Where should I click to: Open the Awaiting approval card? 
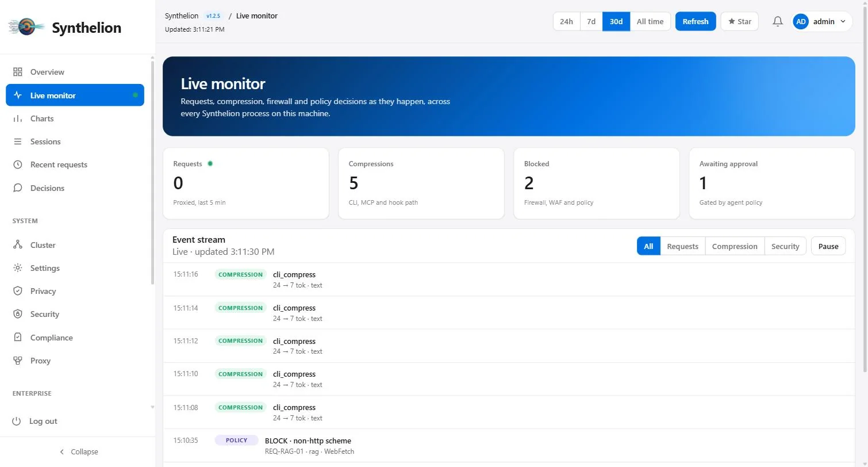772,183
